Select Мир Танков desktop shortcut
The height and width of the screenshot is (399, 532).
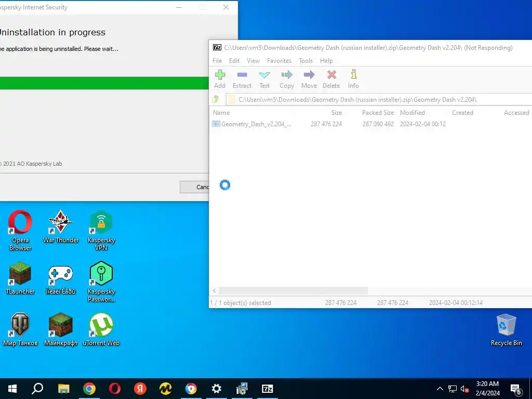pos(20,329)
